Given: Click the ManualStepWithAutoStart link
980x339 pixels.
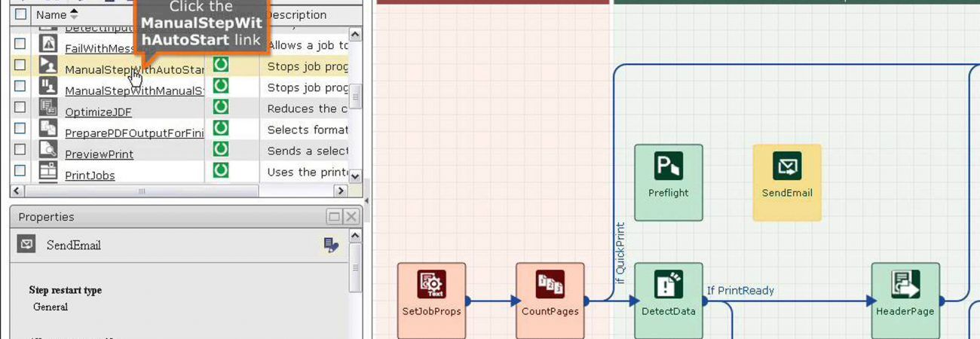Looking at the screenshot, I should (x=134, y=70).
